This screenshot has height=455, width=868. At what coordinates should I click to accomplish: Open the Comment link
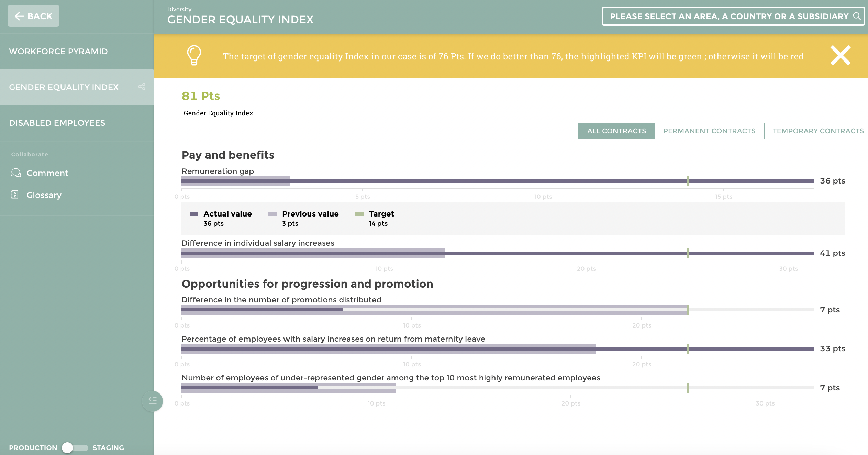tap(47, 173)
